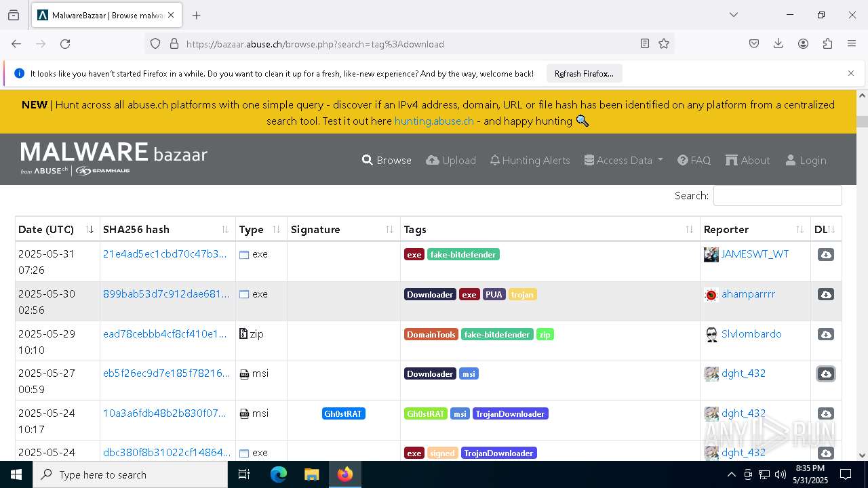Screen dimensions: 868x488
Task: Download the 10a3a6fdb48b2b830f07 sample
Action: click(x=825, y=414)
